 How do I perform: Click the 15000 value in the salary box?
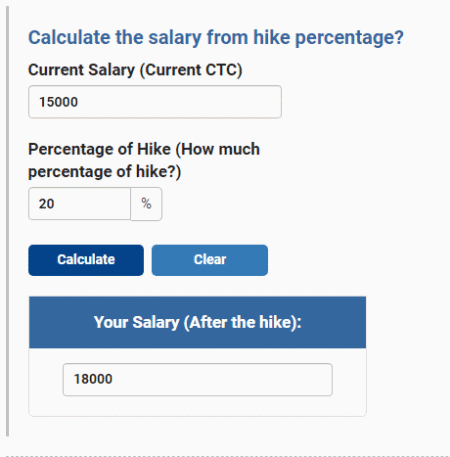pos(58,102)
